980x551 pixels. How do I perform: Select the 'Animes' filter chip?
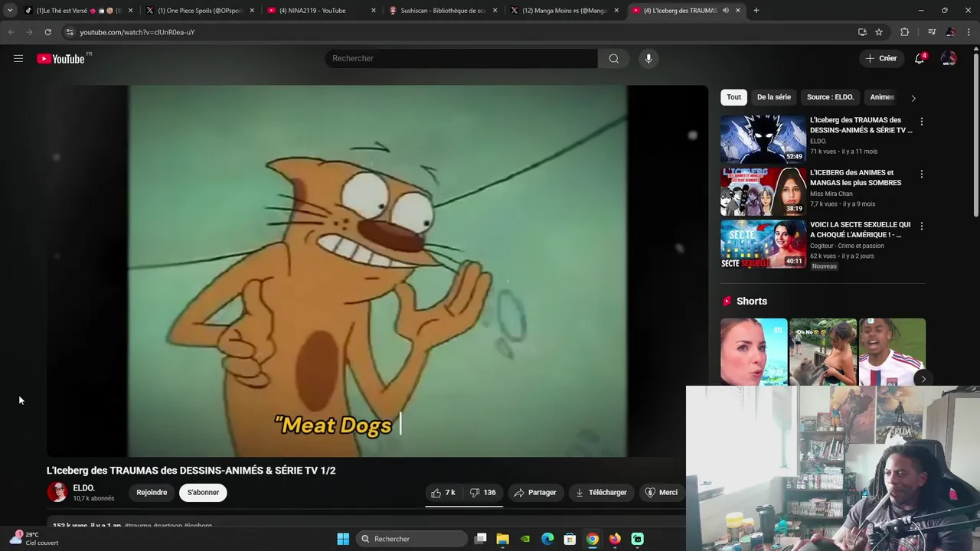[x=882, y=97]
